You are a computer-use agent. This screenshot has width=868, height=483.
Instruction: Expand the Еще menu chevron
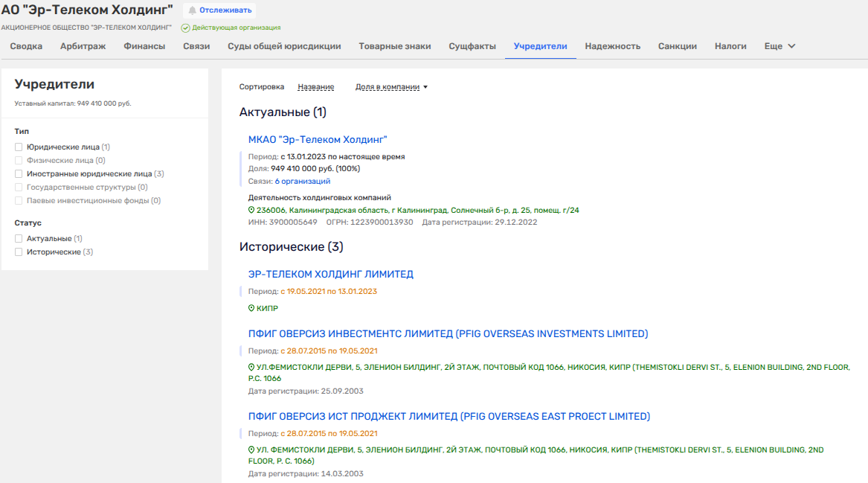[791, 46]
